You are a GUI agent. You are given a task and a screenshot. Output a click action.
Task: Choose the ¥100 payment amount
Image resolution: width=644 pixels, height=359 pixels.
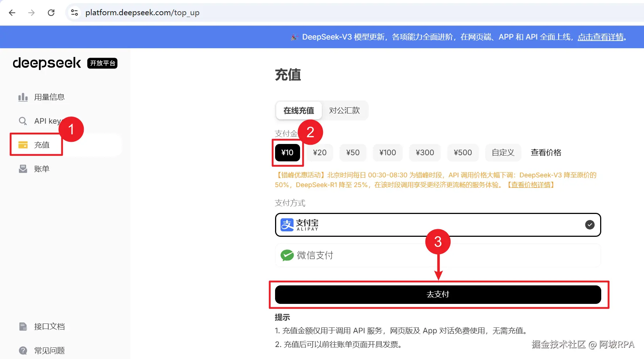pos(387,153)
